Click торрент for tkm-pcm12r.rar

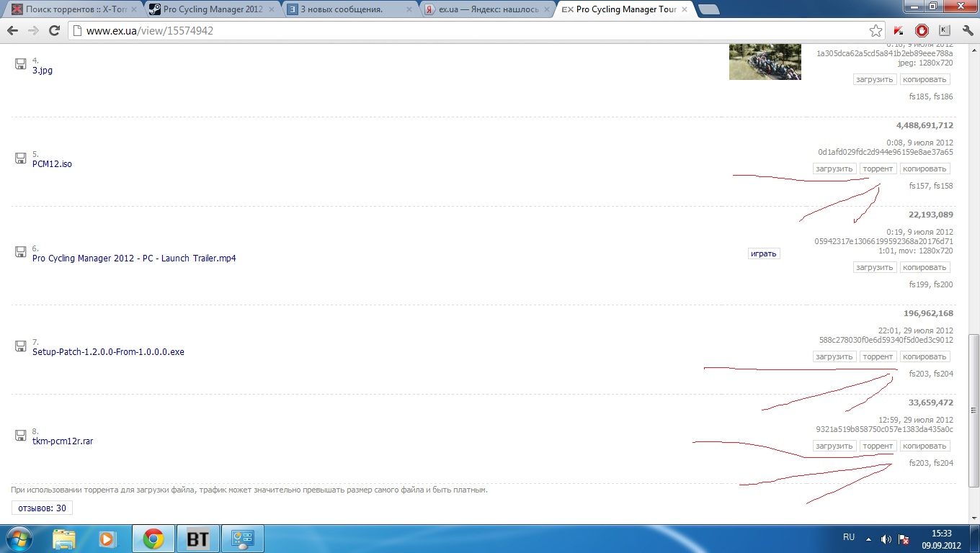[x=878, y=446]
